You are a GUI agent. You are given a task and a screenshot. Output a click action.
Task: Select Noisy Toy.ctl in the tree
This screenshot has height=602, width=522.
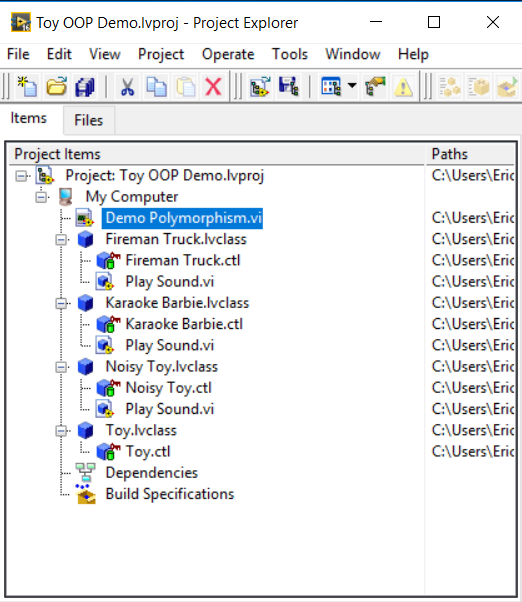click(x=168, y=388)
